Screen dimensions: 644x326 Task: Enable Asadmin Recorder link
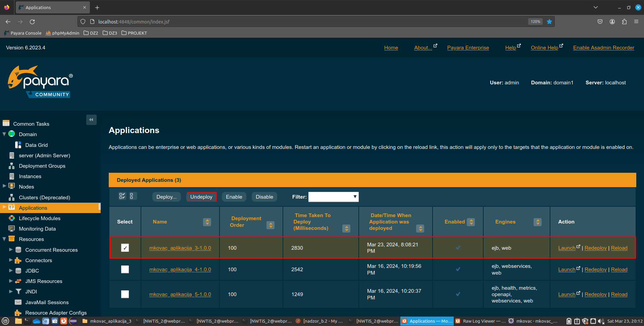[603, 48]
